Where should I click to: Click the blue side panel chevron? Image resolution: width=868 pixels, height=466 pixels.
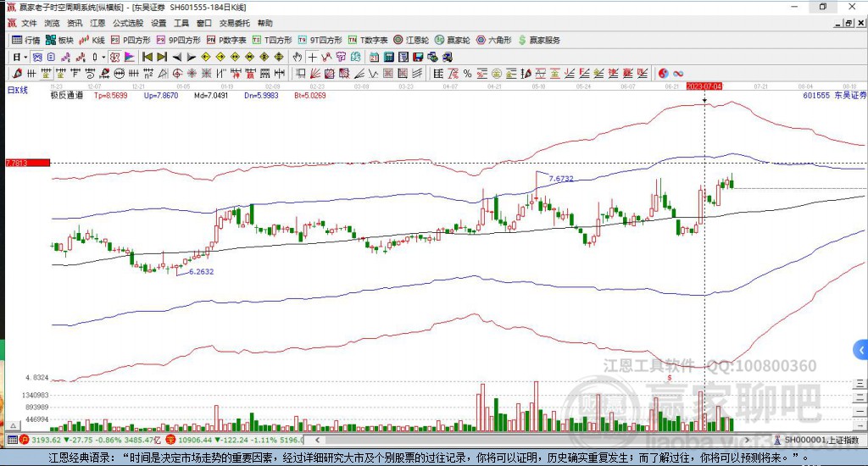[860, 350]
